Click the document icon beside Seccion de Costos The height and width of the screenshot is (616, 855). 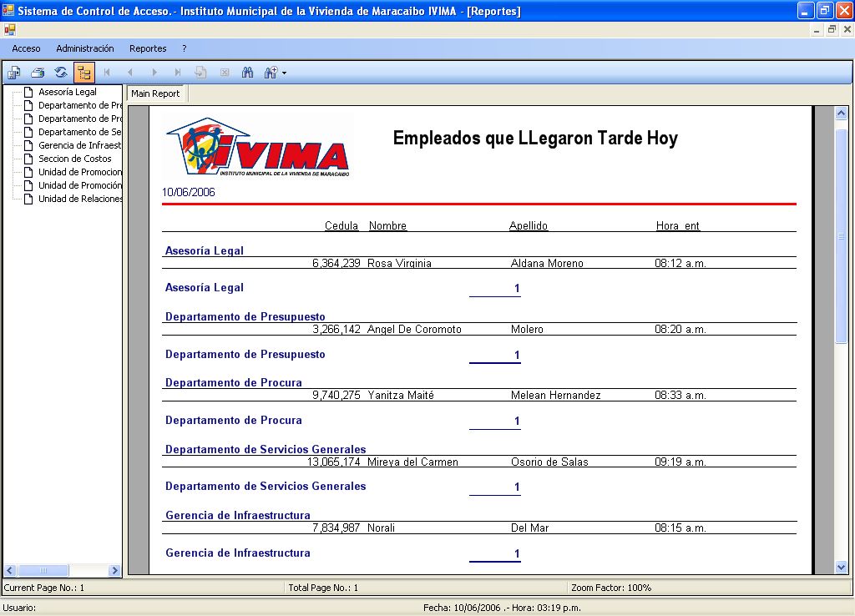[28, 159]
